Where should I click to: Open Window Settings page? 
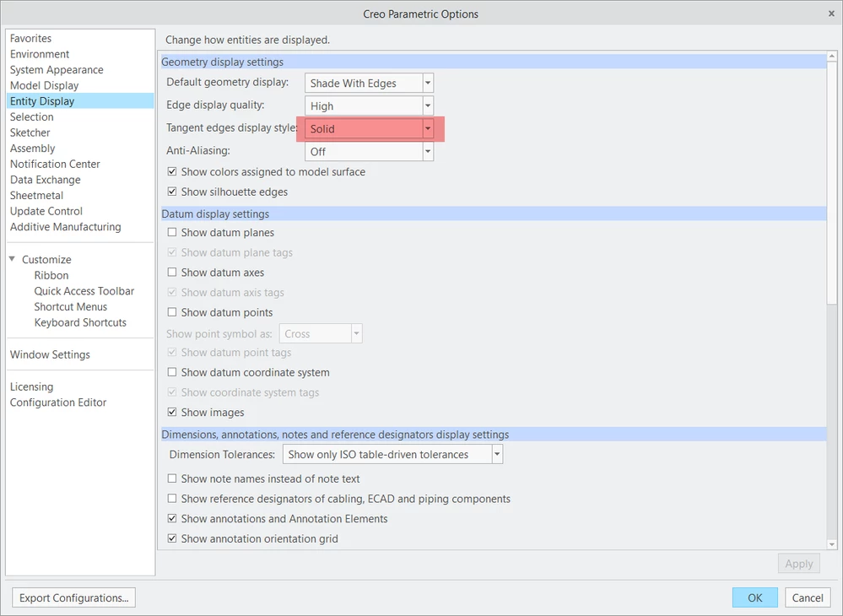pyautogui.click(x=50, y=354)
